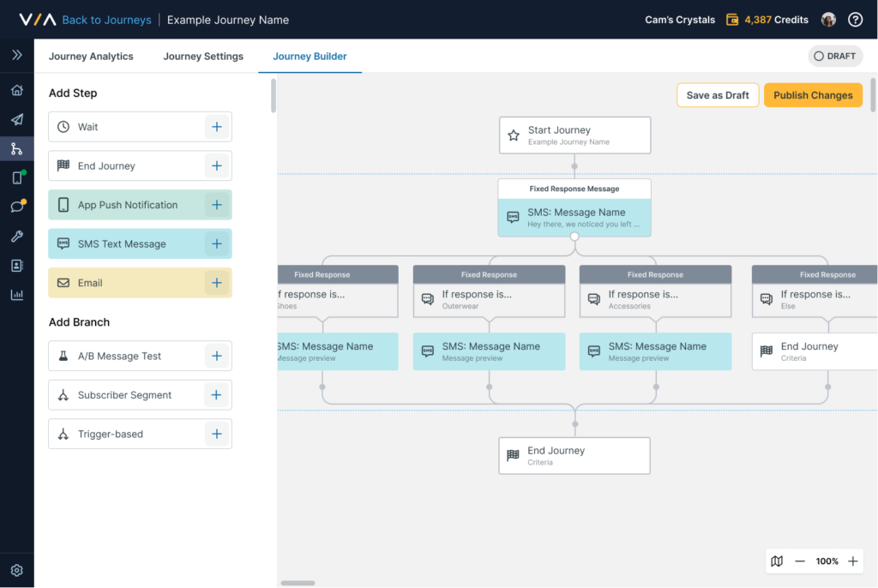Zoom in the canvas with plus
Screen dimensions: 878x588
click(853, 561)
